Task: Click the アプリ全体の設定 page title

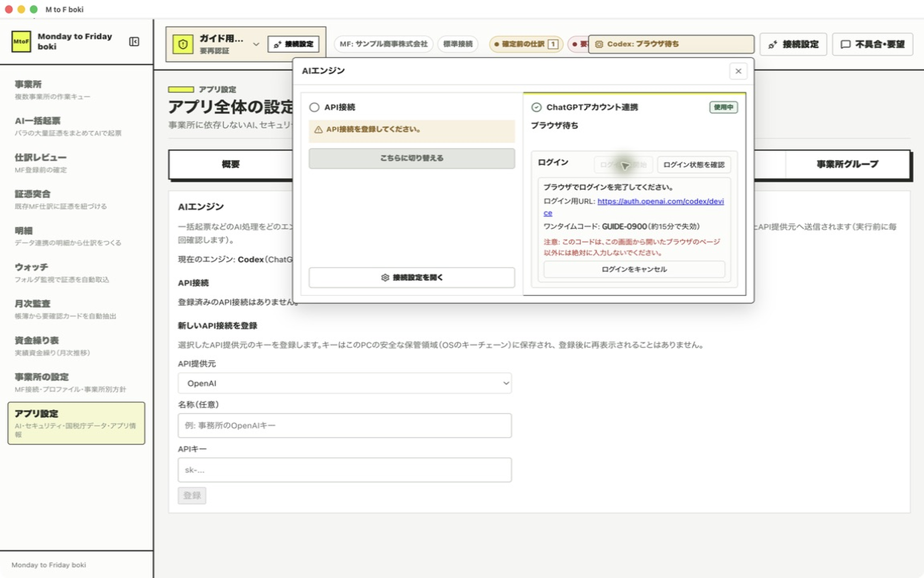Action: (x=231, y=107)
